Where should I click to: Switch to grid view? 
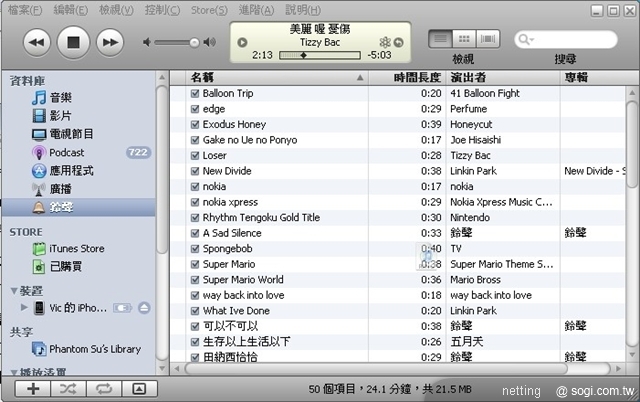click(464, 39)
